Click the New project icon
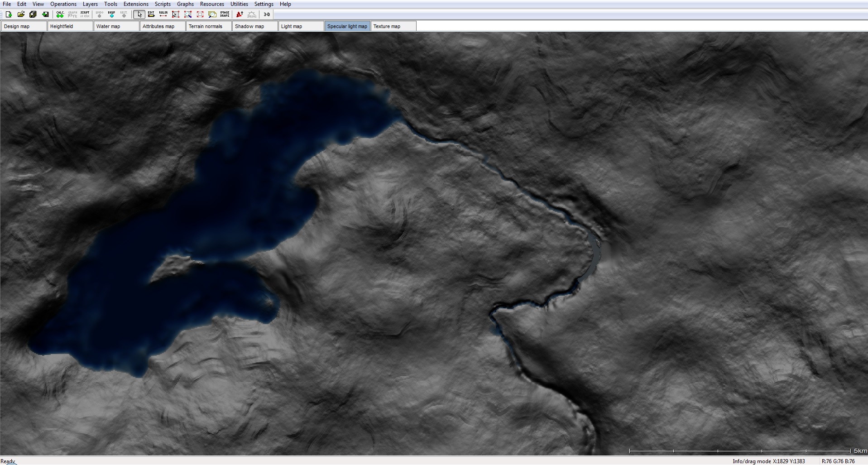 [x=9, y=14]
